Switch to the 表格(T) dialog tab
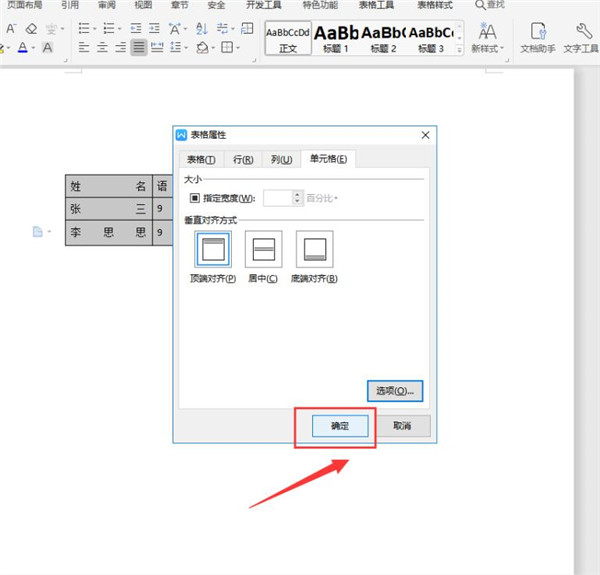 [201, 159]
